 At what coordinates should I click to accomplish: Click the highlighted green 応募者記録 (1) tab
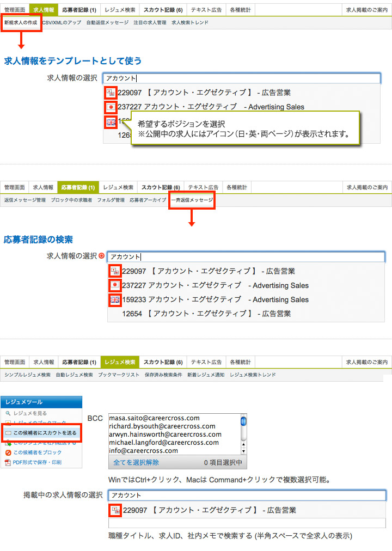pos(78,187)
